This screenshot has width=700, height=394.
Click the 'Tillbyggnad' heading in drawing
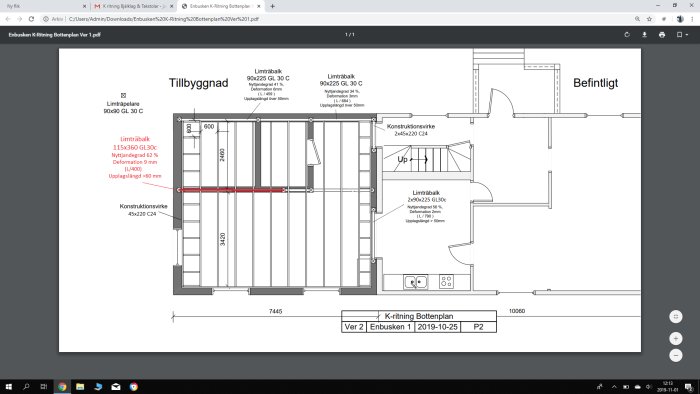point(198,83)
